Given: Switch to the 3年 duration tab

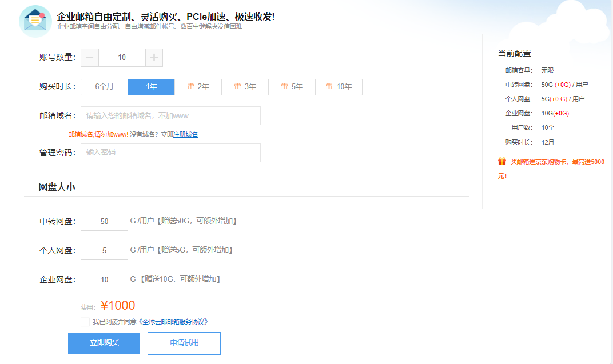Looking at the screenshot, I should tap(245, 87).
